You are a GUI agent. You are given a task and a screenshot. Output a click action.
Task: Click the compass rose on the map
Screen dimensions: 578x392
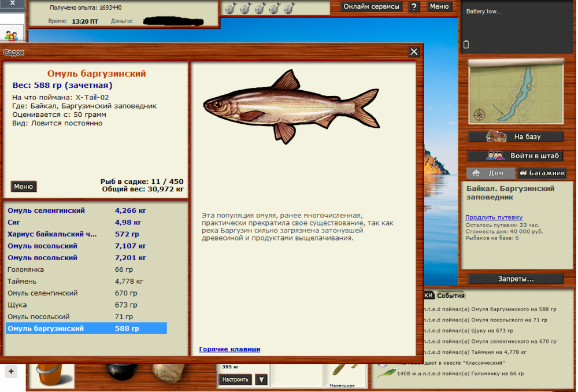pyautogui.click(x=479, y=114)
